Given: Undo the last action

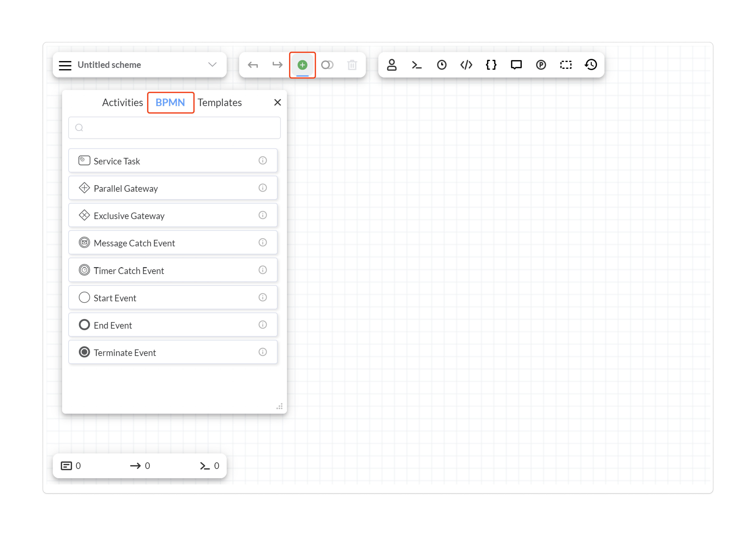Looking at the screenshot, I should (253, 65).
